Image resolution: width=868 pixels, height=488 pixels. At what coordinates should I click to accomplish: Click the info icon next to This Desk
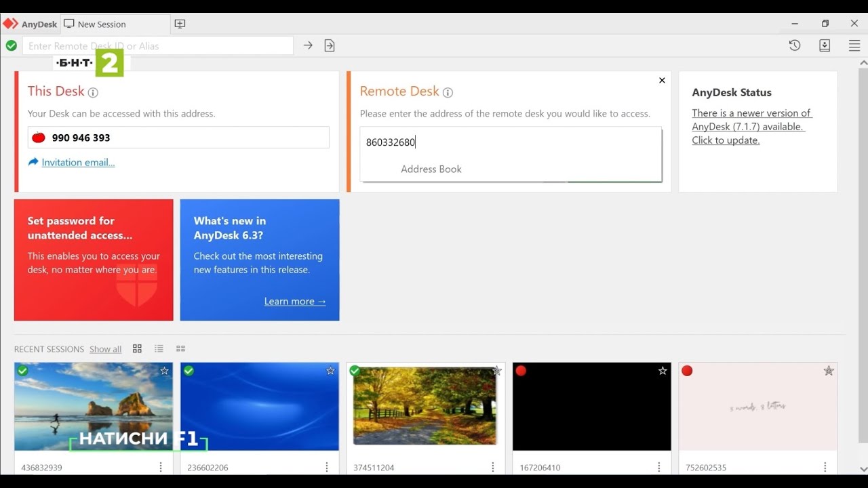pos(93,92)
